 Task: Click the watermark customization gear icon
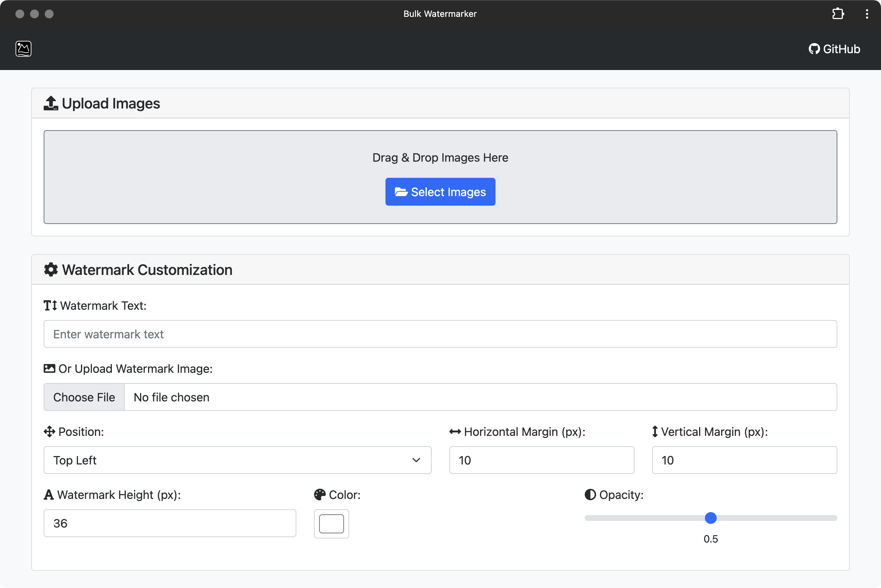click(x=51, y=270)
